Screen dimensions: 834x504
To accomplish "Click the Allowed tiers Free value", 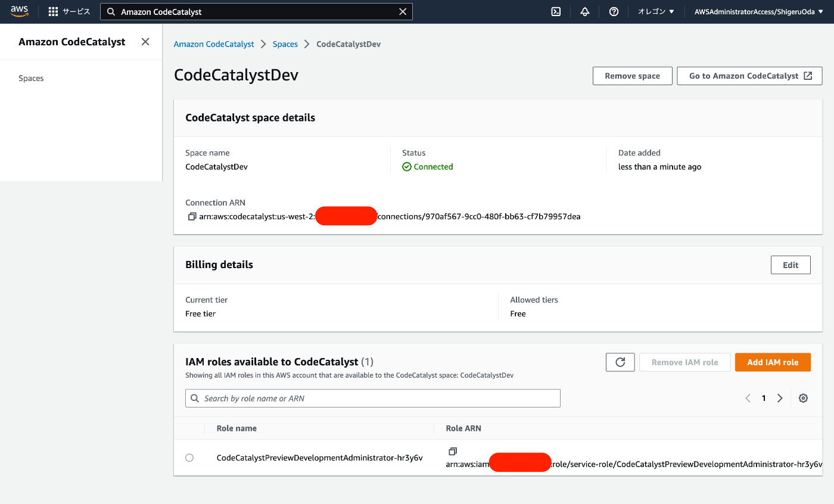I will (518, 313).
